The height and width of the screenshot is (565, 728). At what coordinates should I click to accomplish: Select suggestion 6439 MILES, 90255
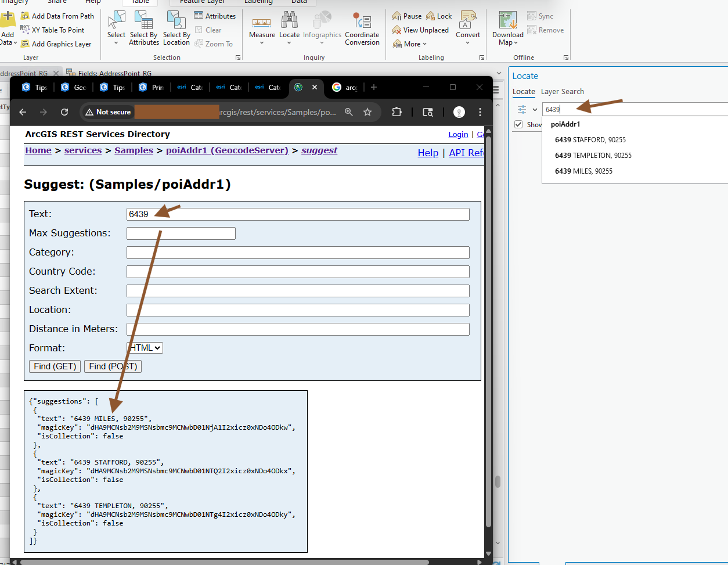pyautogui.click(x=583, y=171)
